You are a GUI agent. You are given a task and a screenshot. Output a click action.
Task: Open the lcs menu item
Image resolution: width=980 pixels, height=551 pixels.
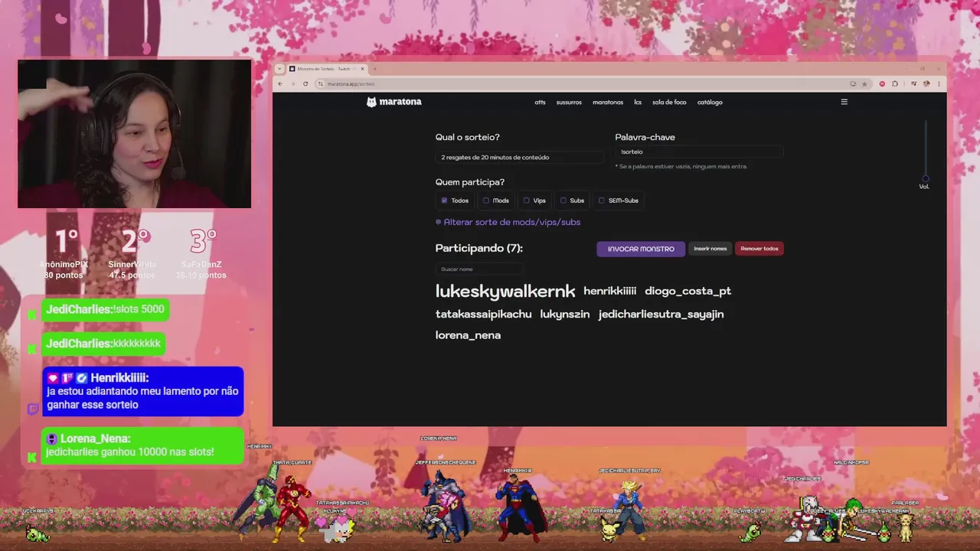click(x=638, y=102)
